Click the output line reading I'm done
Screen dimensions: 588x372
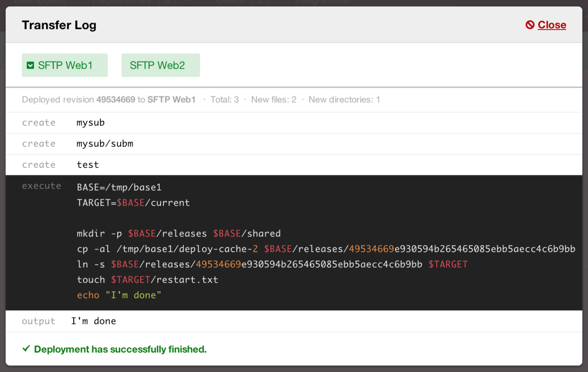pos(94,321)
